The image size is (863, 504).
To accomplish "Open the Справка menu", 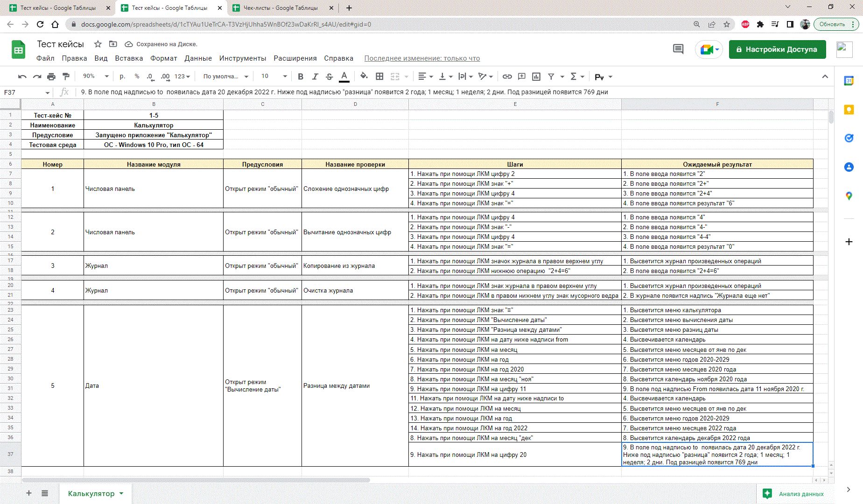I will [x=338, y=58].
